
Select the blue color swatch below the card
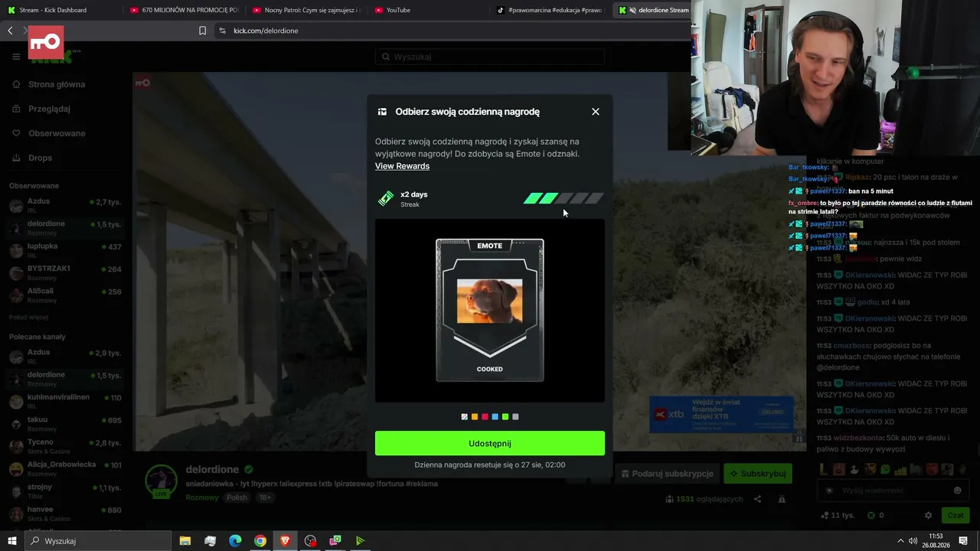pyautogui.click(x=495, y=417)
